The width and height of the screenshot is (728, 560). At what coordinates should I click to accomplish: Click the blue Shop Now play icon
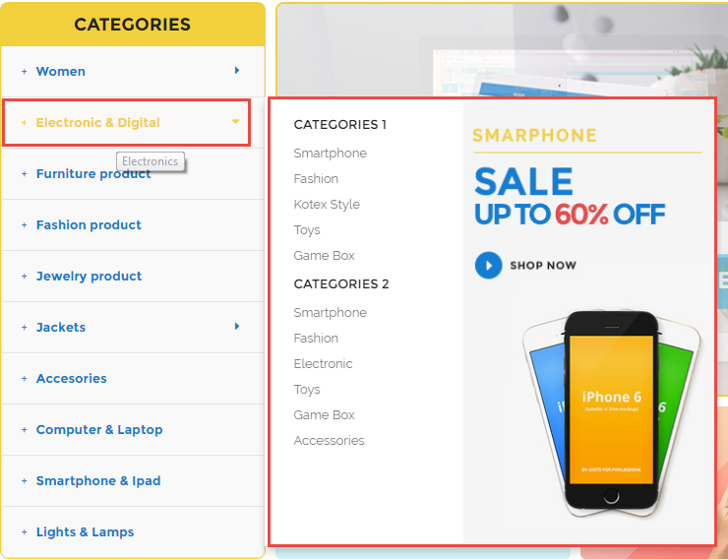point(488,265)
